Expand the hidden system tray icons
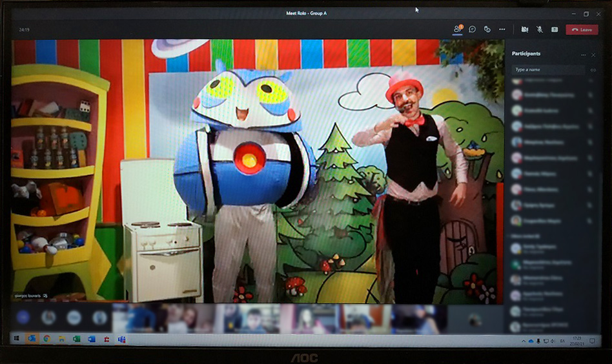This screenshot has width=612, height=364. pos(524,341)
